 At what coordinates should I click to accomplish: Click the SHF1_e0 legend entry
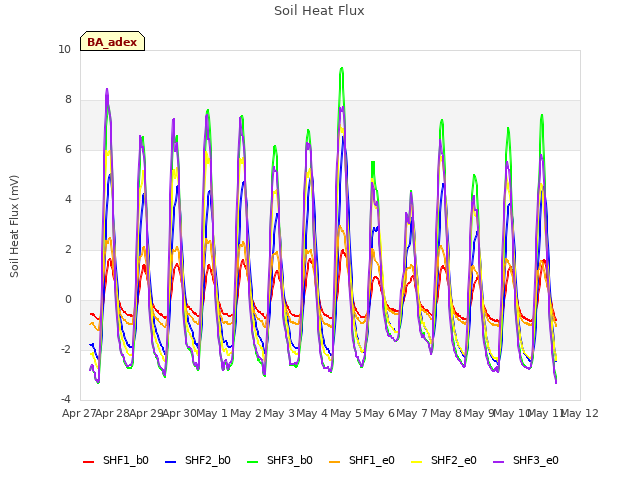[362, 460]
